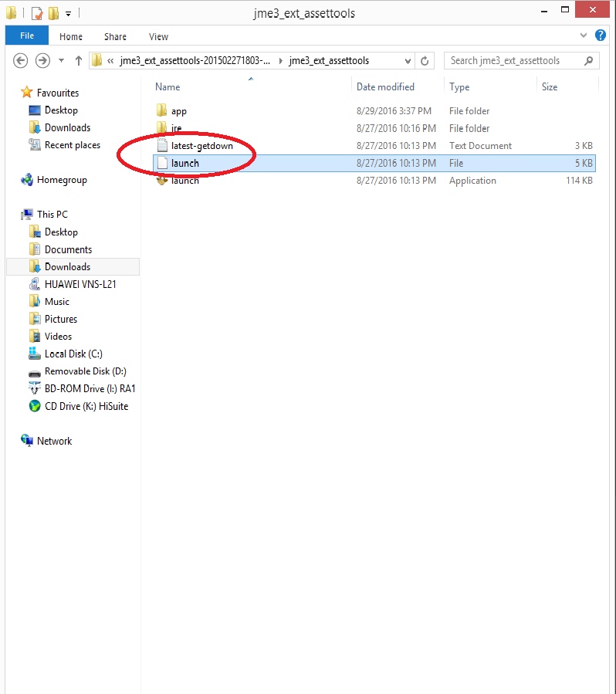Sort files by Size column
This screenshot has height=694, width=616.
pos(550,86)
